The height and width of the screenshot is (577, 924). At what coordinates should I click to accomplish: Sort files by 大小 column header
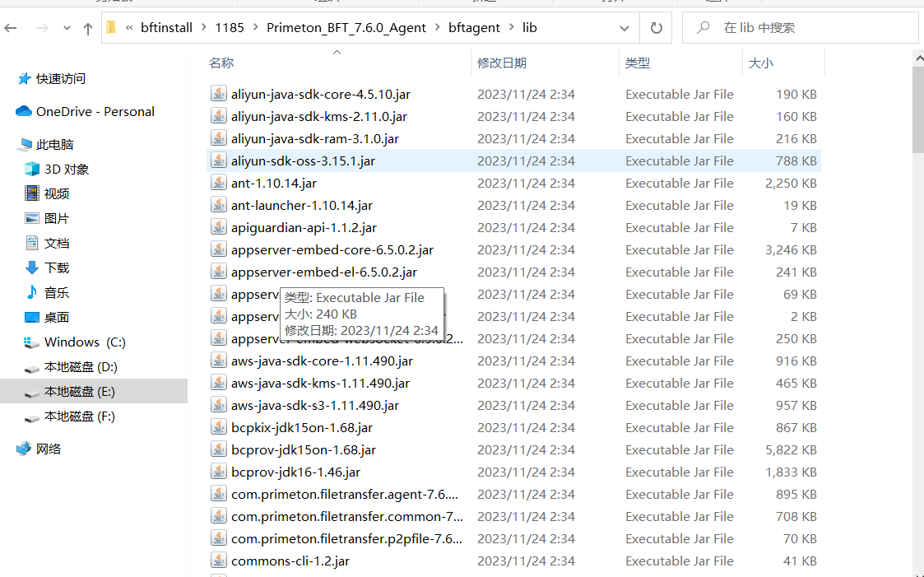760,63
